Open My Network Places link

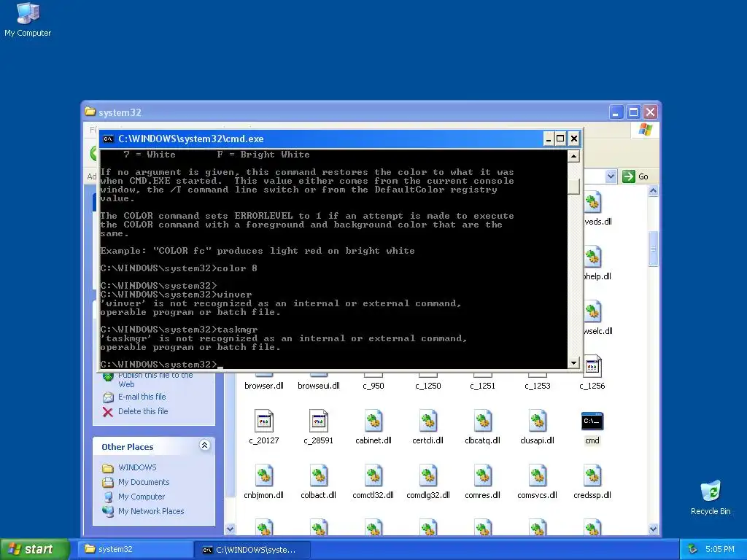tap(151, 511)
